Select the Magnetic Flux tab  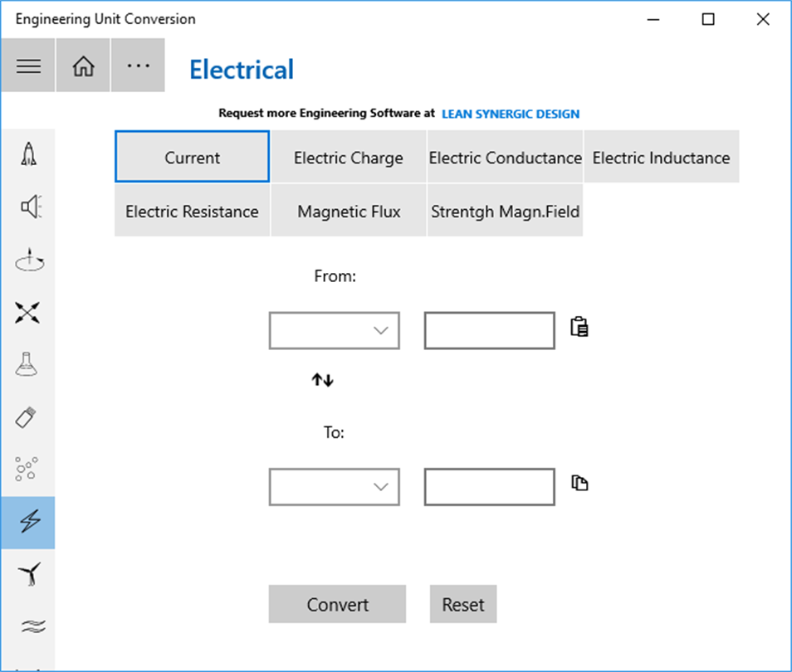(349, 211)
